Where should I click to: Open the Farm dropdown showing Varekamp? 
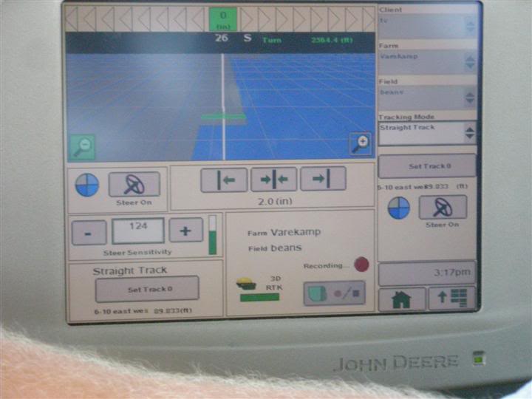tap(428, 62)
